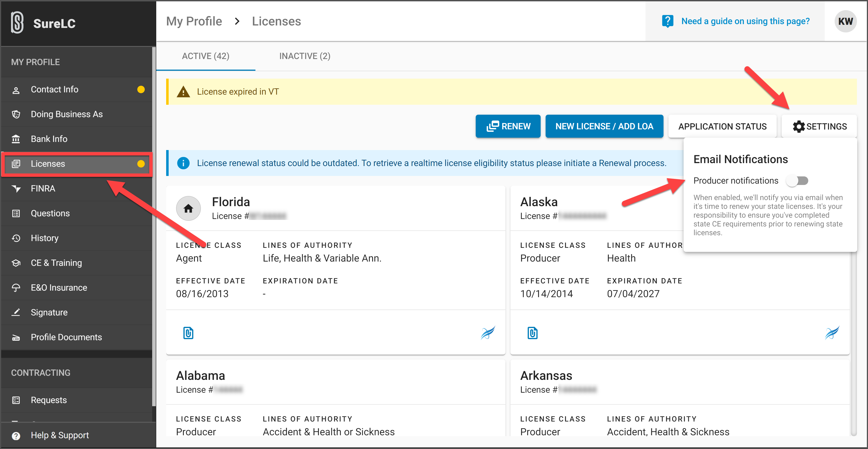This screenshot has width=868, height=449.
Task: Click the SureLC logo icon
Action: pos(17,23)
